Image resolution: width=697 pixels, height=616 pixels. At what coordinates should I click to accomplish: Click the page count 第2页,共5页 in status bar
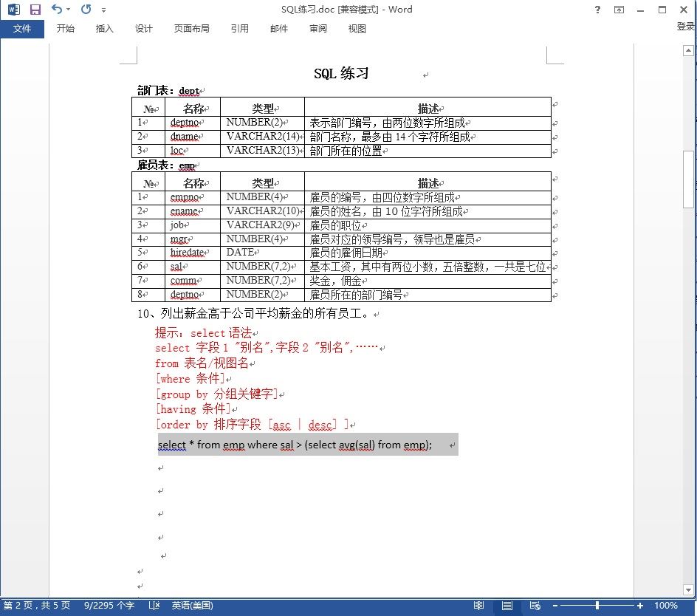coord(37,606)
